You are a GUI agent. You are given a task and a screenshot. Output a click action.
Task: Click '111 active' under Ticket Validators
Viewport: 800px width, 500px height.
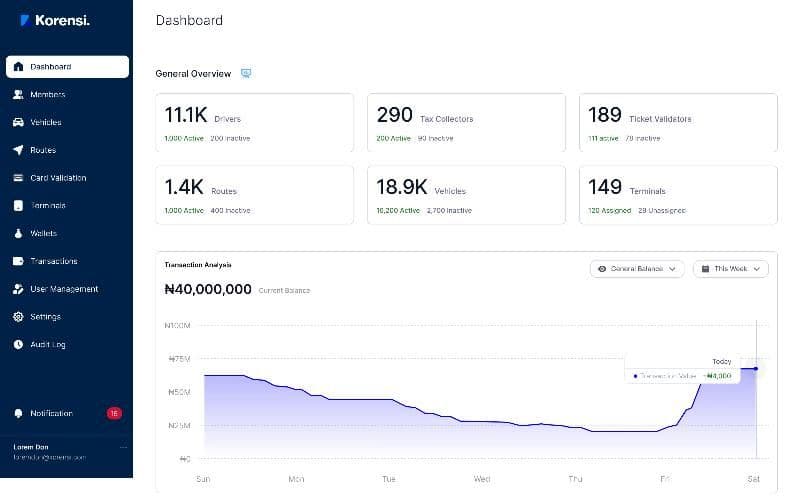click(x=603, y=138)
